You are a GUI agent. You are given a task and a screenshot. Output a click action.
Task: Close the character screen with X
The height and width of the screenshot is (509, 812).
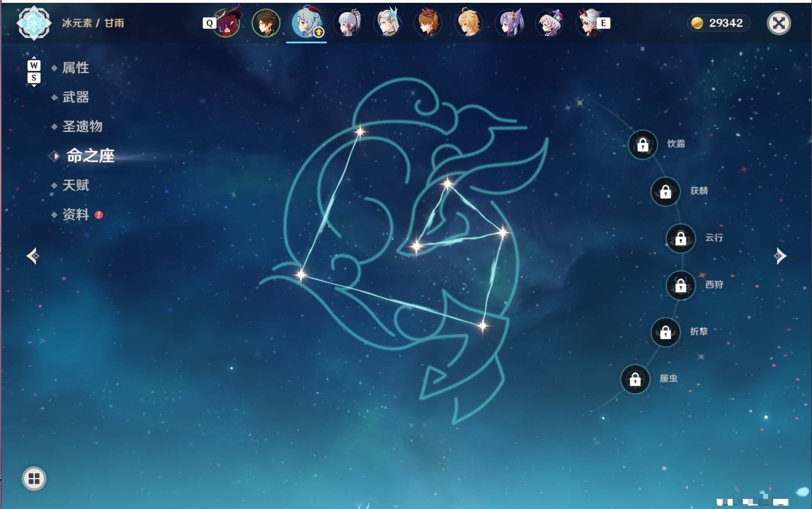click(x=779, y=23)
